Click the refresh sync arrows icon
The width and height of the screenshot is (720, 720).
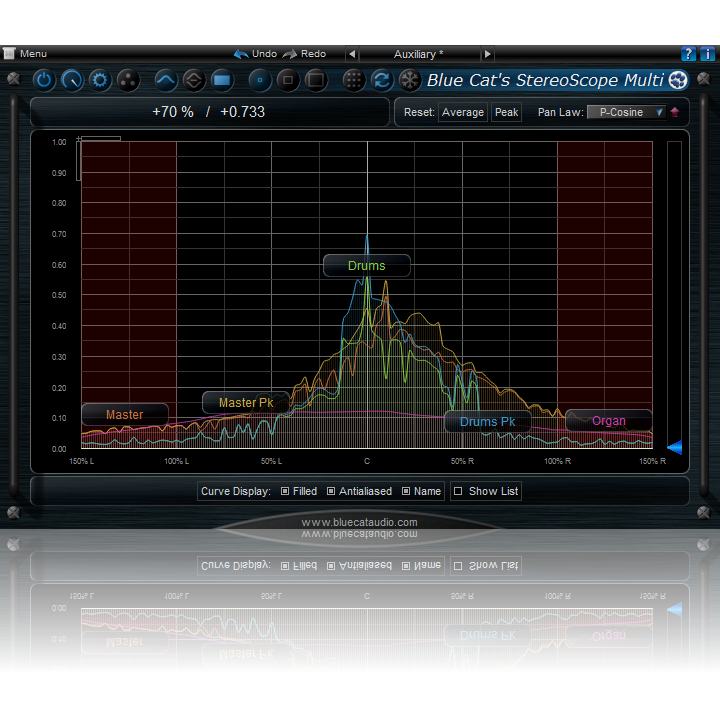382,80
